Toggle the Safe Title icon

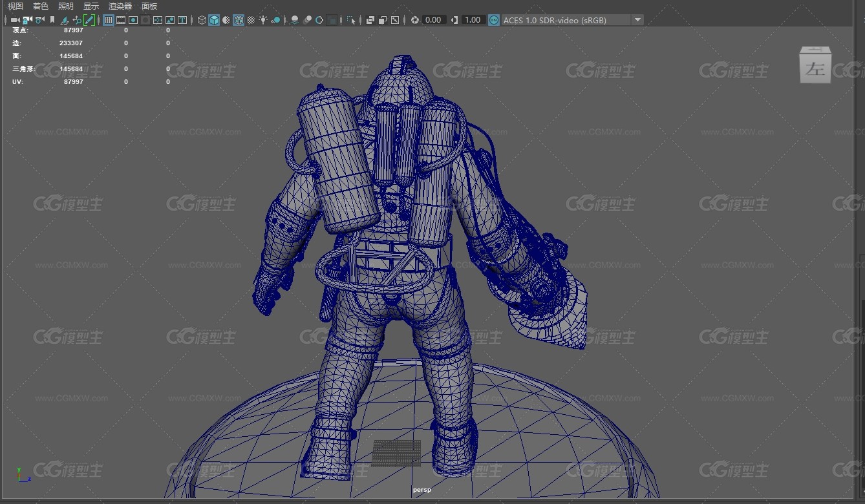coord(182,20)
